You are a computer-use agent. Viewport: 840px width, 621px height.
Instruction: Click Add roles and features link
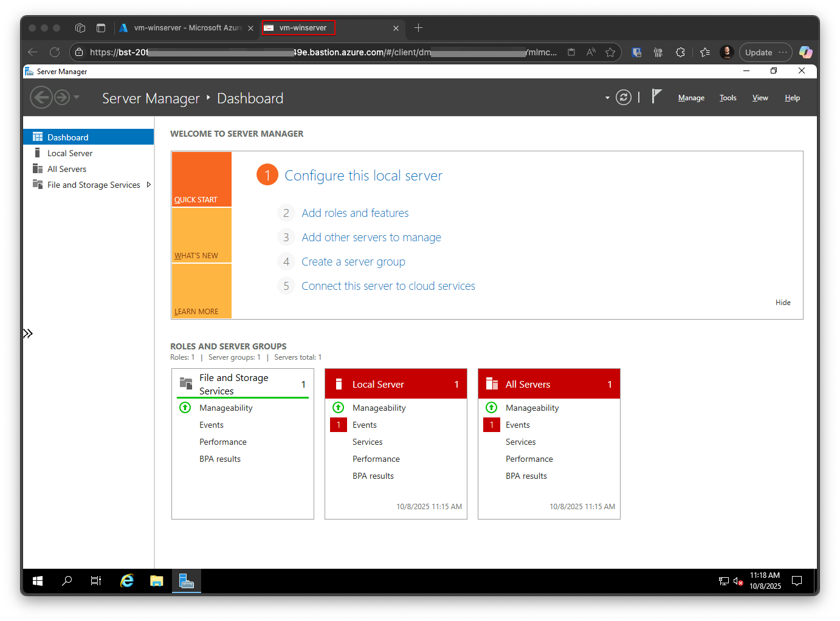coord(355,213)
